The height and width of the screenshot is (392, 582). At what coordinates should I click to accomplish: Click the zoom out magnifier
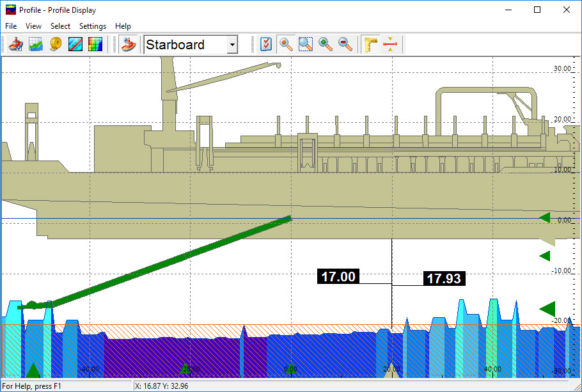tap(345, 45)
